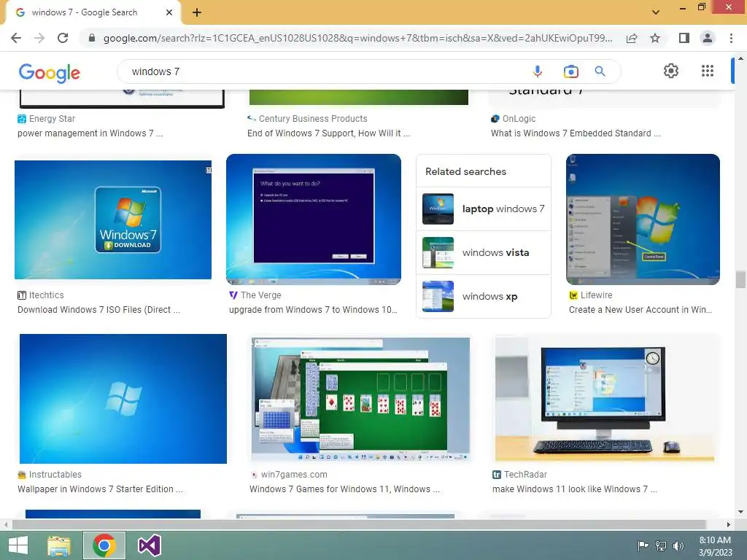Bookmark page with the star icon
This screenshot has height=560, width=747.
(655, 38)
